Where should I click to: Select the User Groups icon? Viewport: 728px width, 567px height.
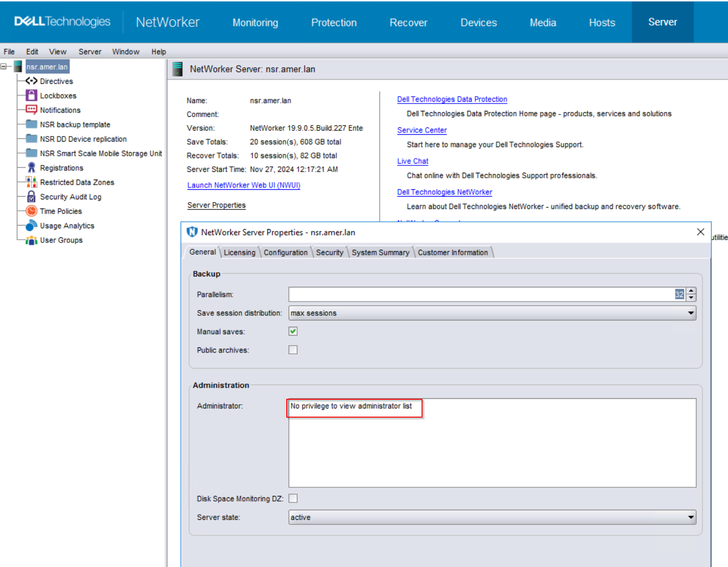point(31,240)
